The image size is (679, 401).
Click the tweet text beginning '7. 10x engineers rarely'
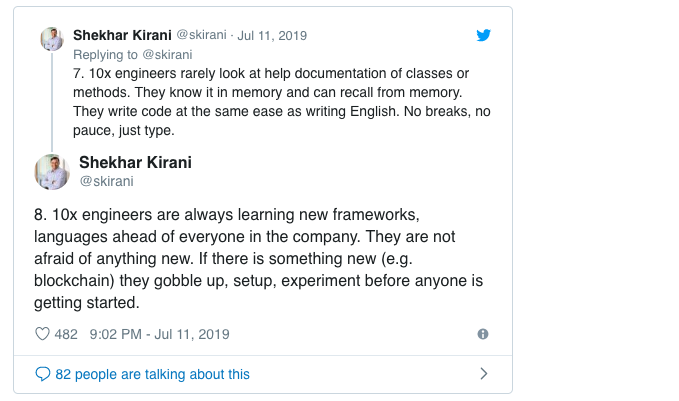pos(281,102)
